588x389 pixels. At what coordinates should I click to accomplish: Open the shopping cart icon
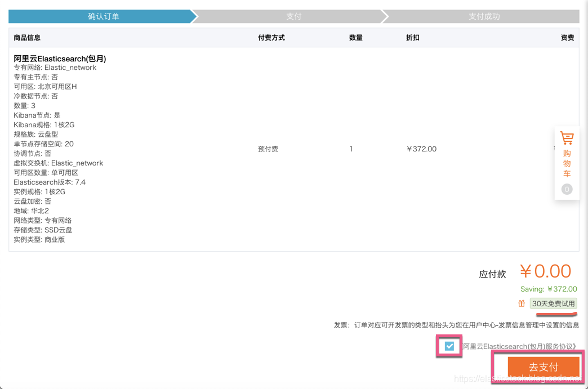pyautogui.click(x=567, y=138)
